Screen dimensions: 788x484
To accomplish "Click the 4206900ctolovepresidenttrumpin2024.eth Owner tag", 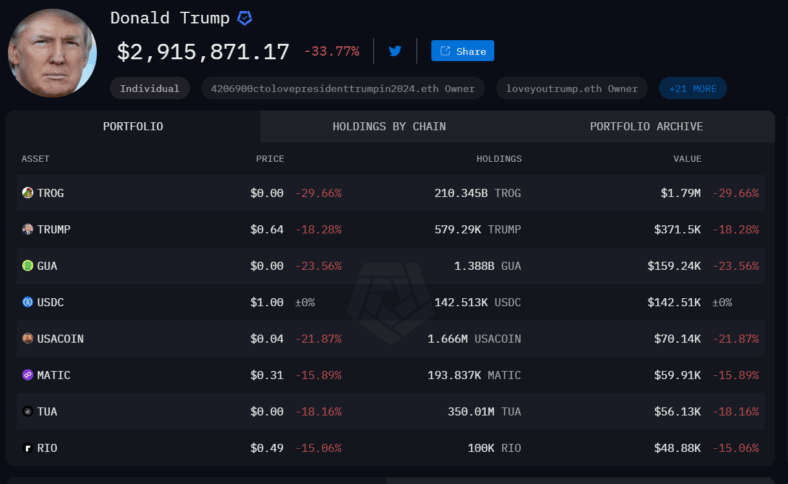I will coord(343,88).
